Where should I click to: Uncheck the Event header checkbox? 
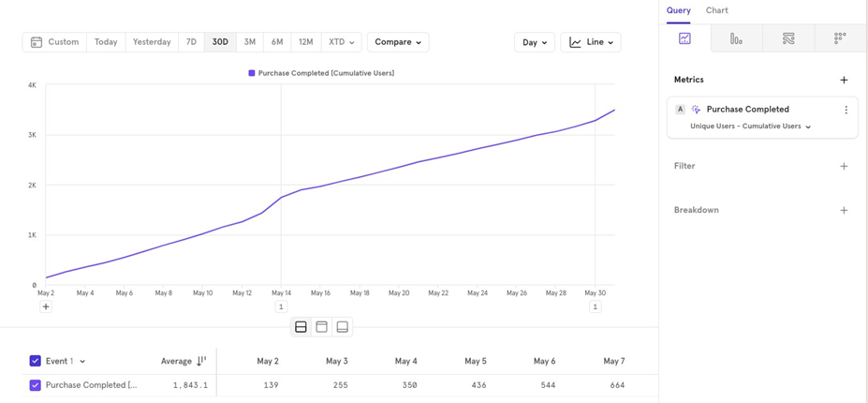35,361
